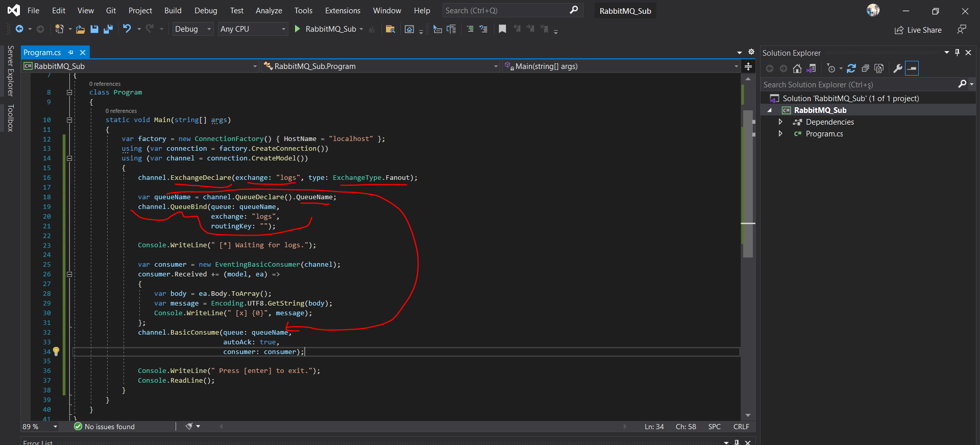This screenshot has width=980, height=445.
Task: Toggle Preview Selected Items button in Solution Explorer
Action: pyautogui.click(x=912, y=68)
